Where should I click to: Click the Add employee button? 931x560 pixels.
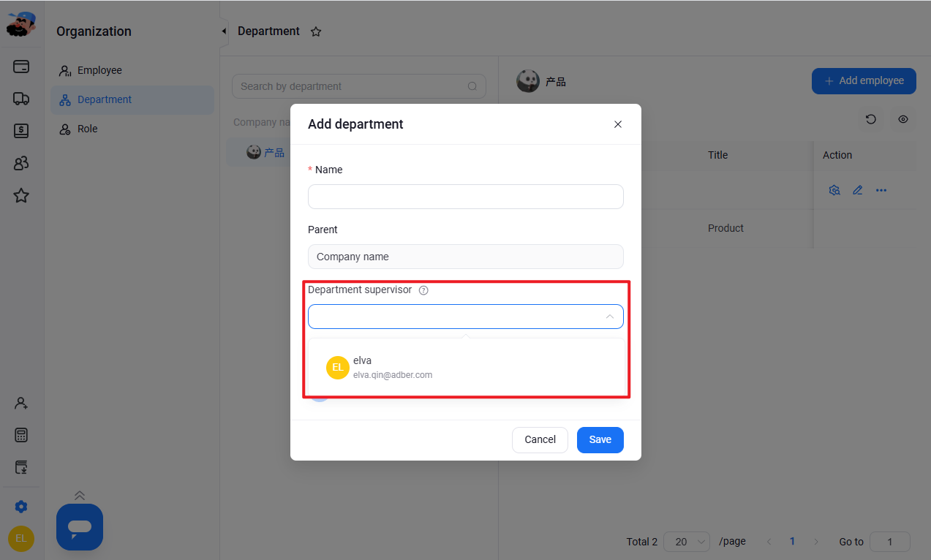click(864, 80)
